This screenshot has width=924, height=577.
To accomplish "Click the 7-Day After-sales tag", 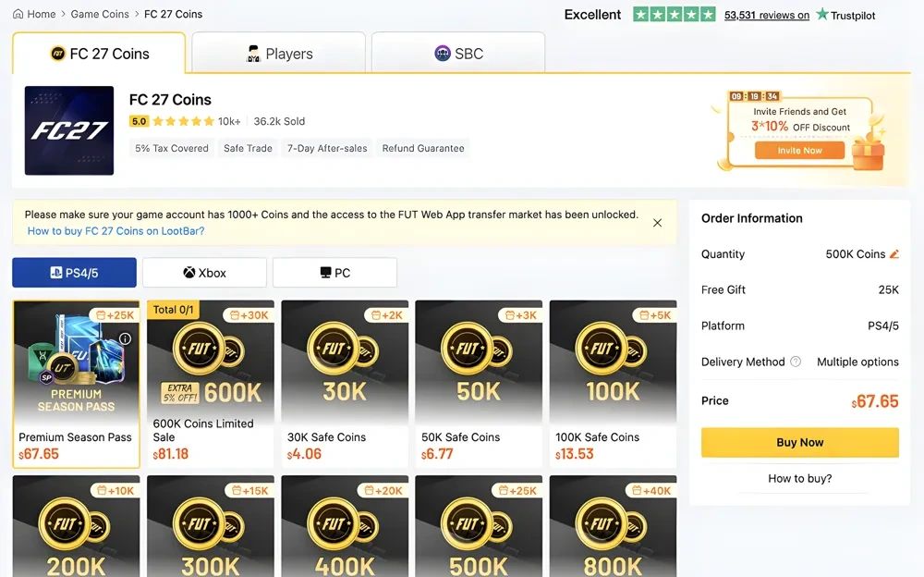I will pos(327,149).
